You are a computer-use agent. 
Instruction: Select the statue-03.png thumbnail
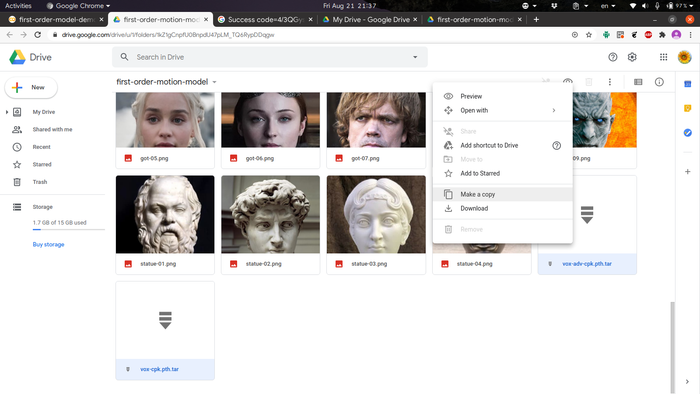click(376, 215)
